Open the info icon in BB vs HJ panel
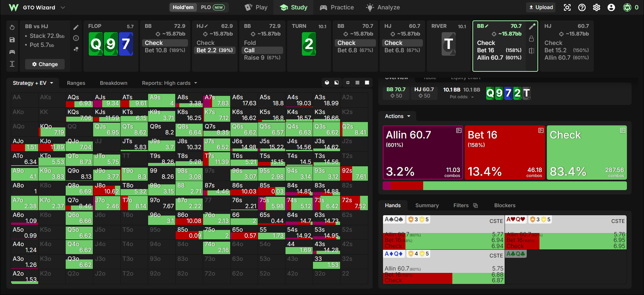The width and height of the screenshot is (644, 295). point(76,38)
